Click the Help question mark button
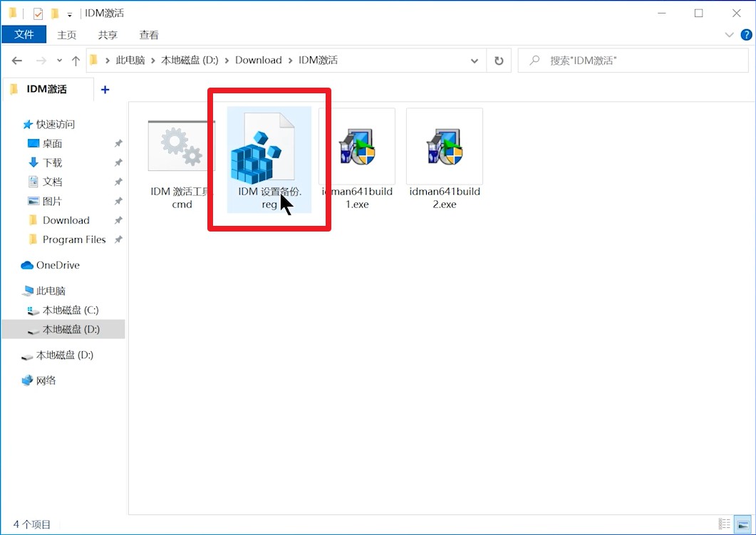This screenshot has height=535, width=756. coord(745,34)
